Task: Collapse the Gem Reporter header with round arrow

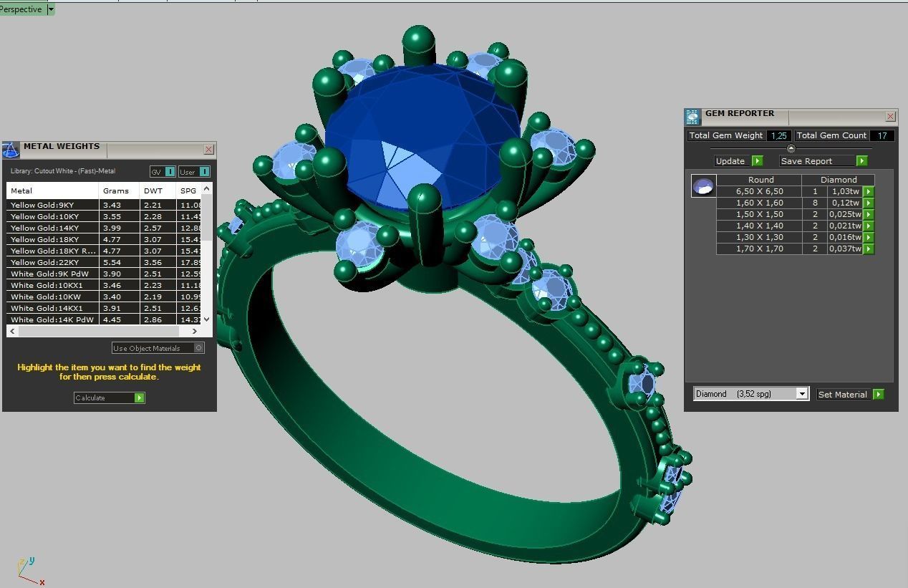Action: (x=791, y=149)
